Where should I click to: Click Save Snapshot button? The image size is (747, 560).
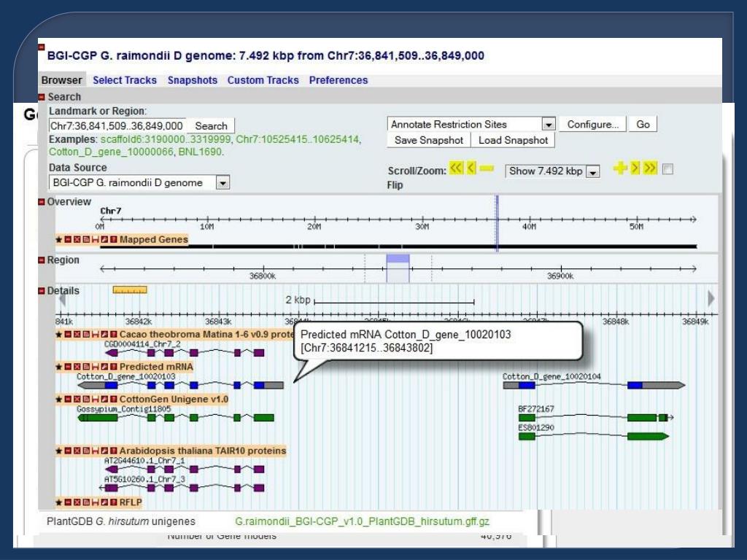[x=429, y=140]
